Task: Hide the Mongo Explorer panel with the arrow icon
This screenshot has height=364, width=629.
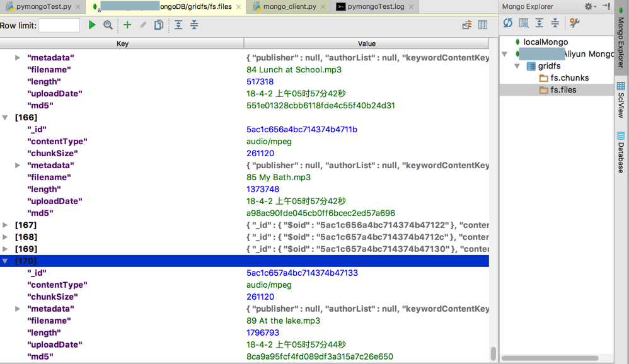Action: 606,6
